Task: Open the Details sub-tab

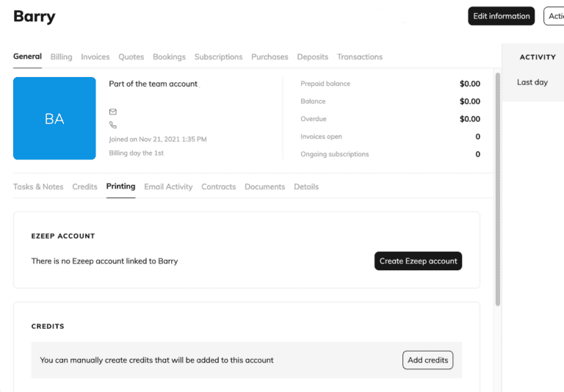Action: tap(306, 186)
